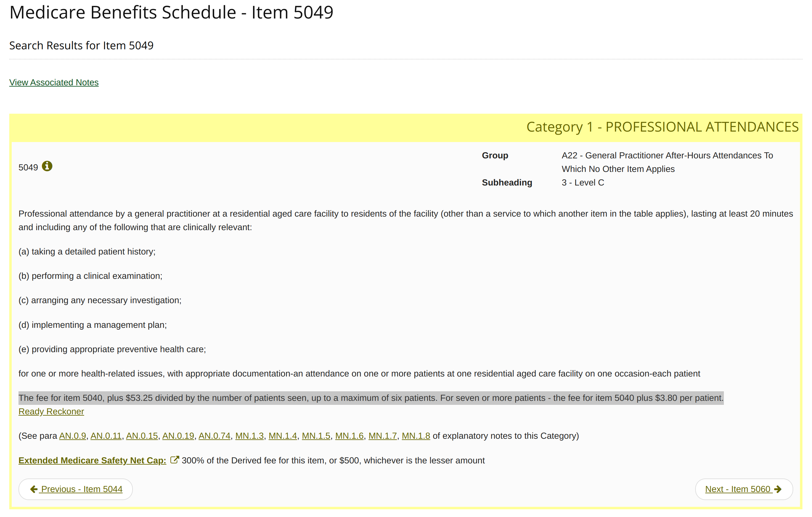This screenshot has height=517, width=812.
Task: Click the external link icon beside Safety Net Cap
Action: click(174, 460)
